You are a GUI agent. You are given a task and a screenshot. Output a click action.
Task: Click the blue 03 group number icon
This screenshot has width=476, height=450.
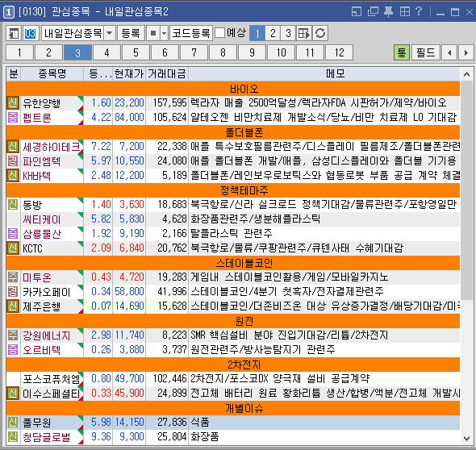31,33
